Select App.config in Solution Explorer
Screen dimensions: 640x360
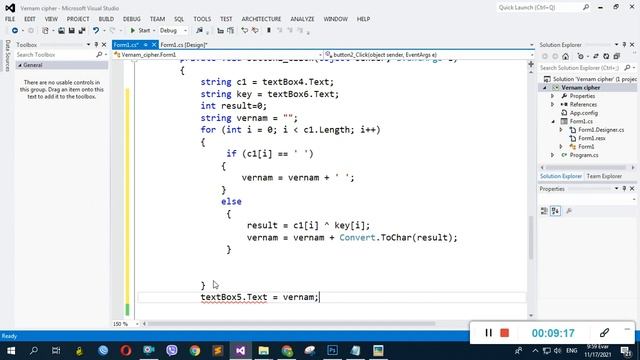click(x=584, y=113)
